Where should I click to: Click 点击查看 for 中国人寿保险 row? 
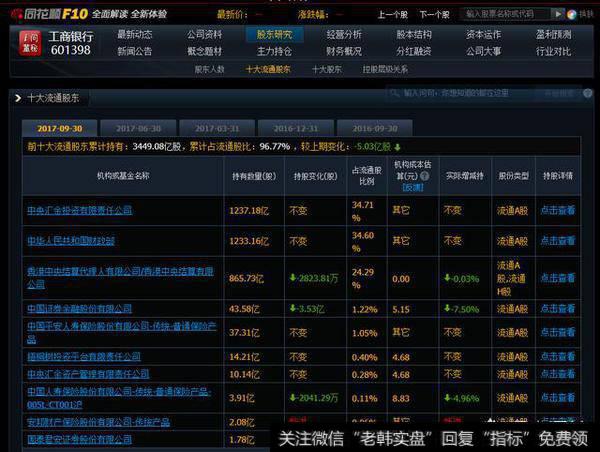pos(558,398)
